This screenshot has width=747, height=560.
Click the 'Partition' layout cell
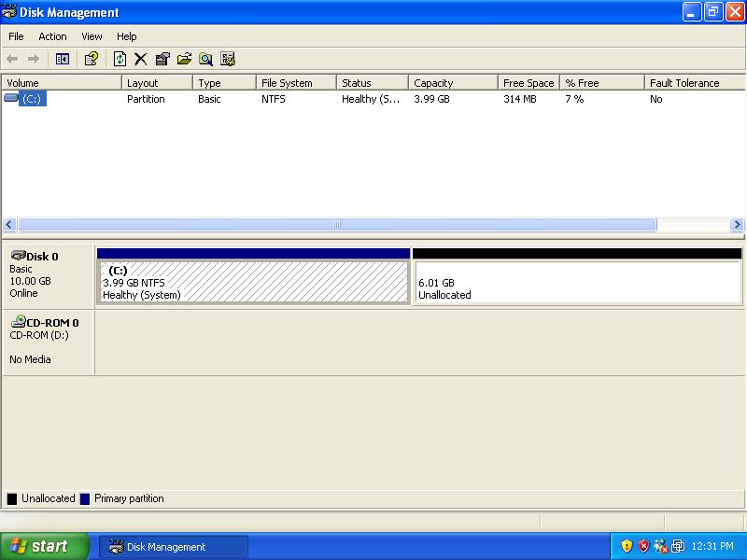[146, 99]
